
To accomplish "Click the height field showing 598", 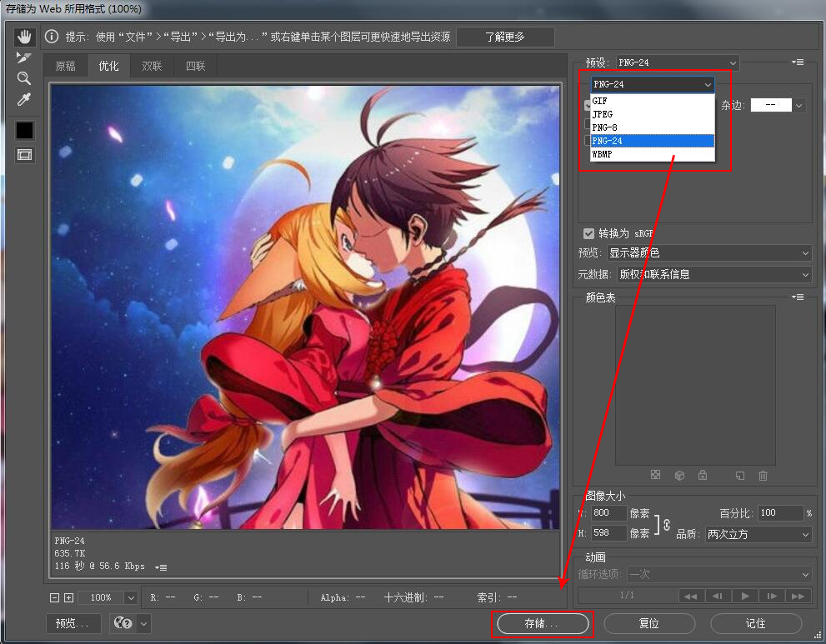I will click(608, 533).
